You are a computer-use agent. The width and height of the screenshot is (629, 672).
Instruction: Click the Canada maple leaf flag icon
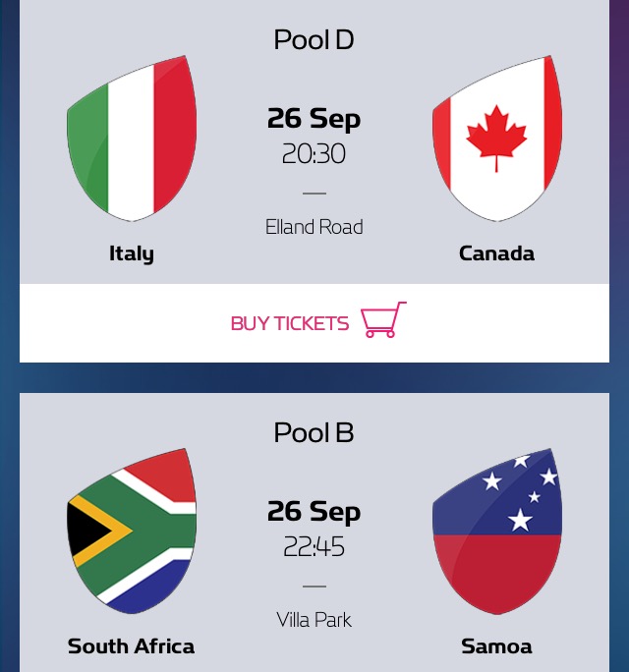[x=497, y=139]
